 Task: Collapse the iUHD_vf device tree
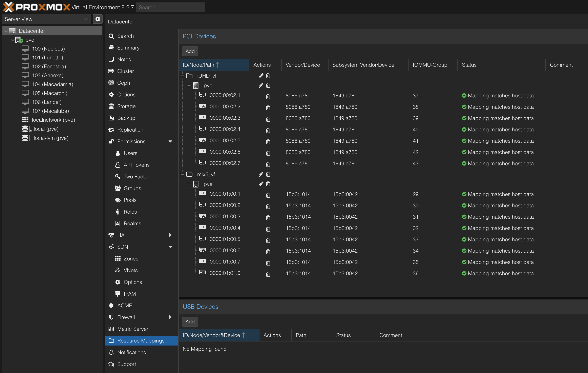point(183,76)
